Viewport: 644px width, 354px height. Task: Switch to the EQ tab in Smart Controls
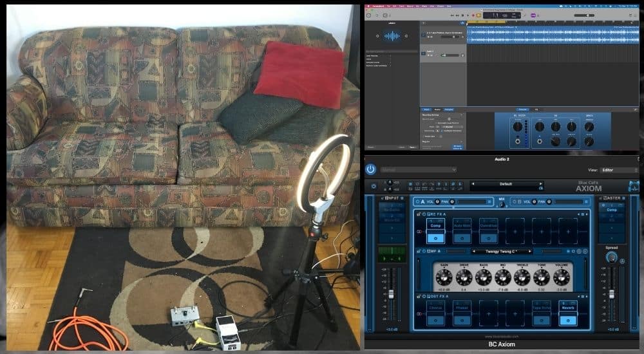coord(536,109)
